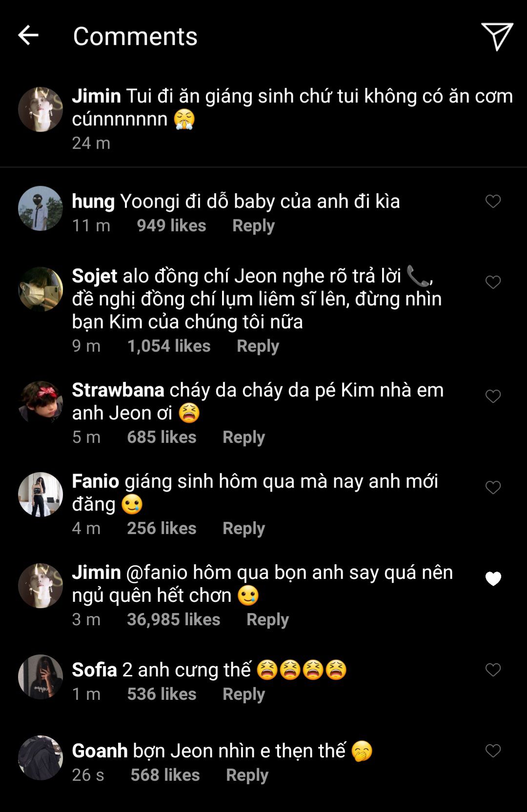This screenshot has width=527, height=812.
Task: Open the 36,985 likes list
Action: (x=173, y=619)
